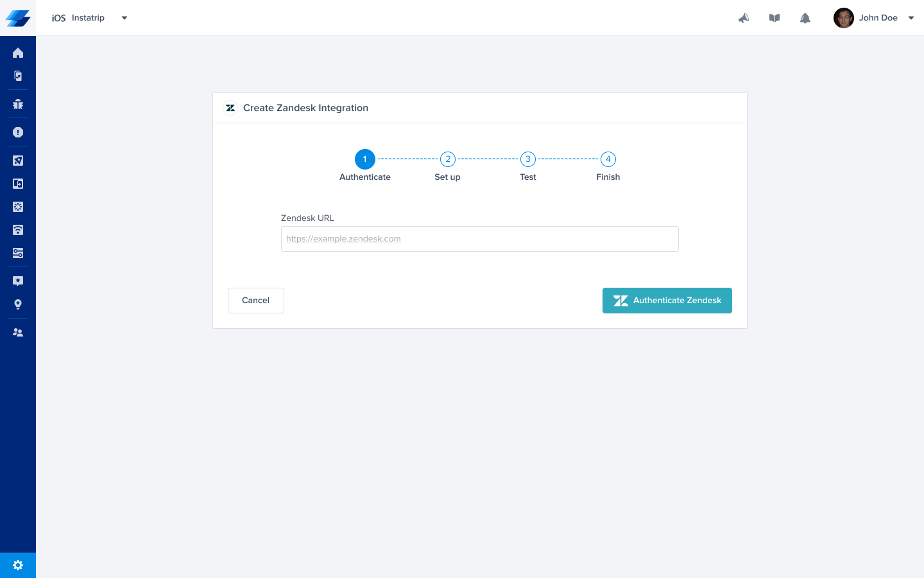Click the Zendesk URL input field
This screenshot has width=924, height=578.
click(x=480, y=239)
